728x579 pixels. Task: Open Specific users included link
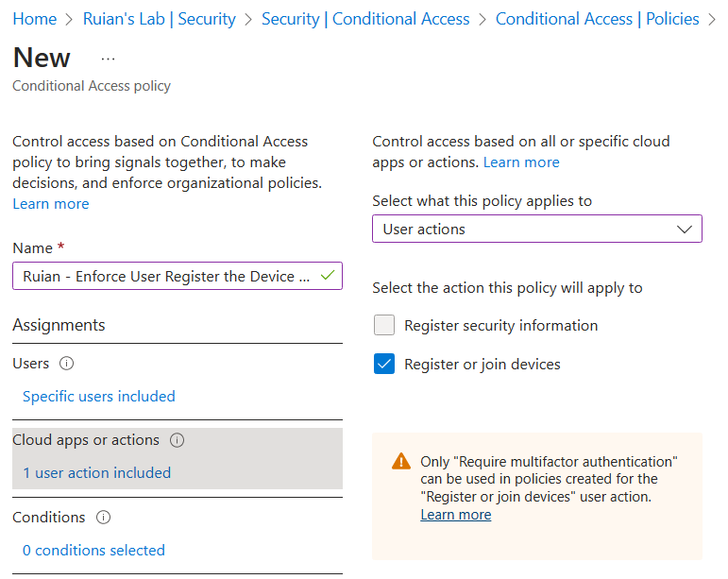pos(99,396)
